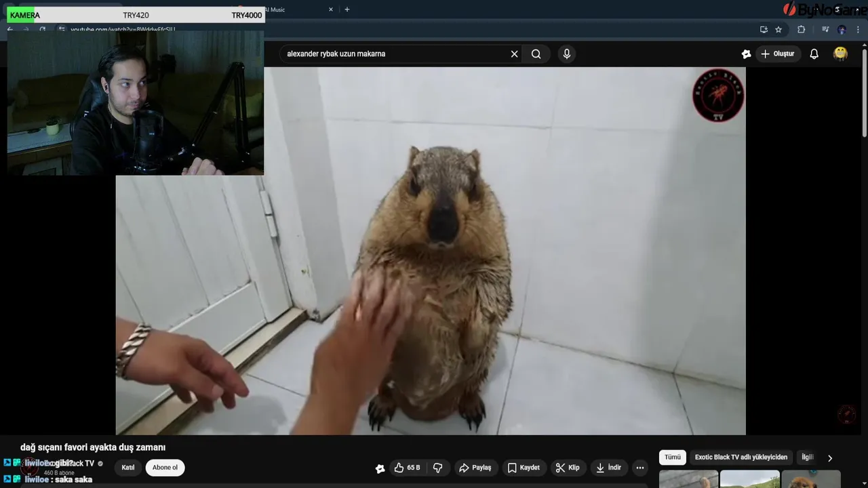Click the KAMERA overlay label
The width and height of the screenshot is (868, 488).
[25, 15]
